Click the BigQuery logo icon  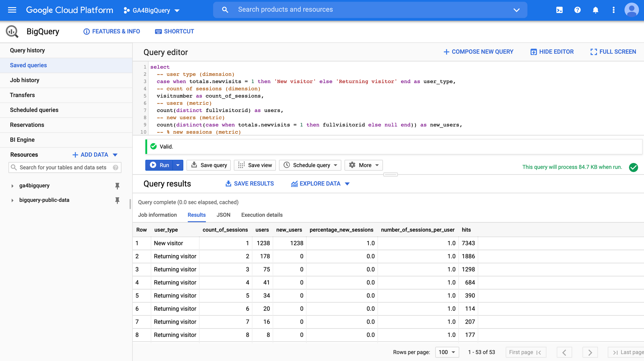click(x=12, y=32)
